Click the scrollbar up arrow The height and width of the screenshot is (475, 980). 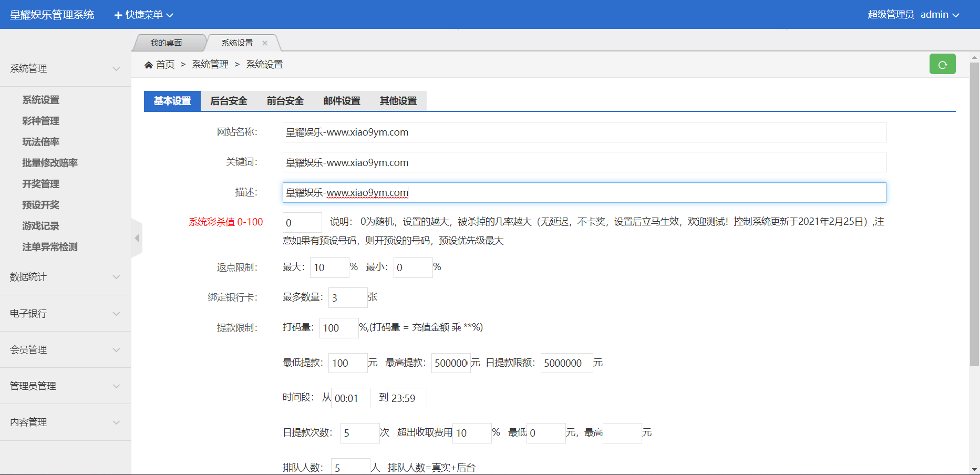click(974, 57)
